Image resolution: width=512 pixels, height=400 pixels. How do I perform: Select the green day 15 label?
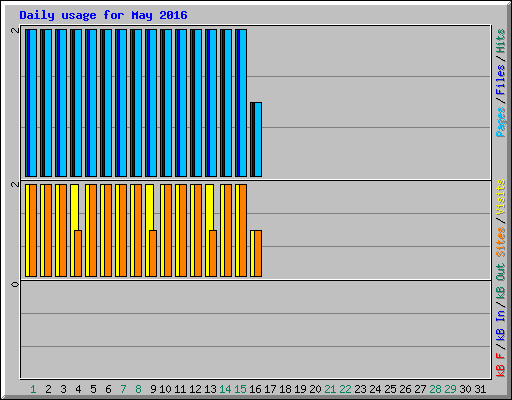240,389
